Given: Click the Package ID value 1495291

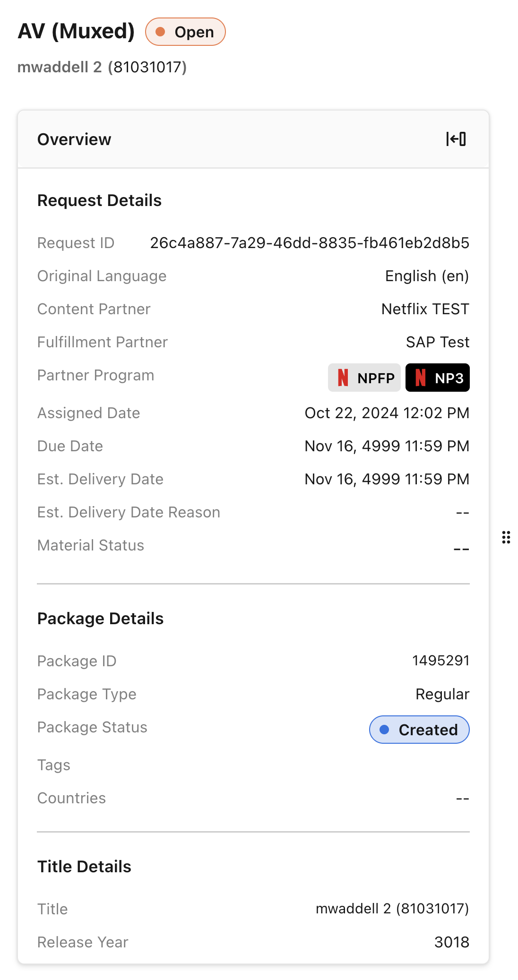Looking at the screenshot, I should [x=440, y=661].
